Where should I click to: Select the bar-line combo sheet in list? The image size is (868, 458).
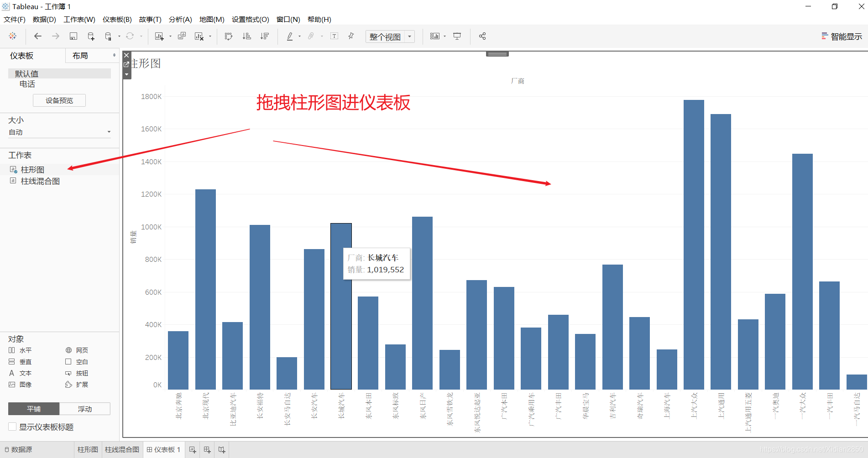click(x=40, y=181)
